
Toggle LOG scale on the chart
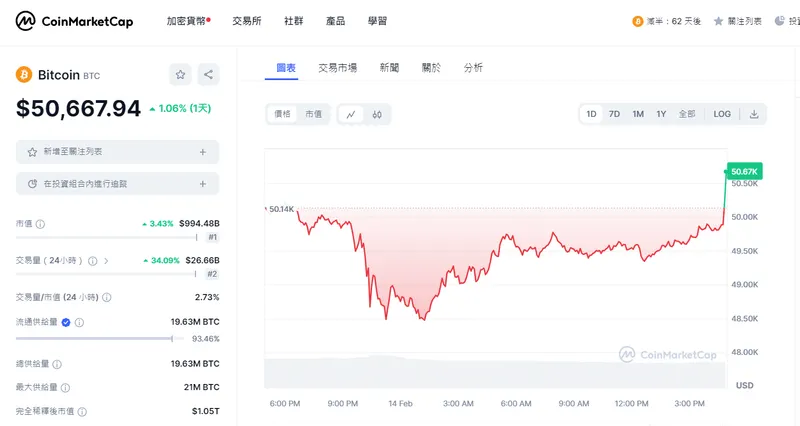[x=722, y=114]
